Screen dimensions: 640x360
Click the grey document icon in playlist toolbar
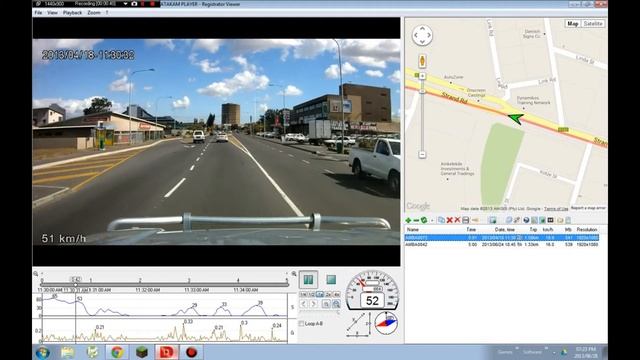568,220
